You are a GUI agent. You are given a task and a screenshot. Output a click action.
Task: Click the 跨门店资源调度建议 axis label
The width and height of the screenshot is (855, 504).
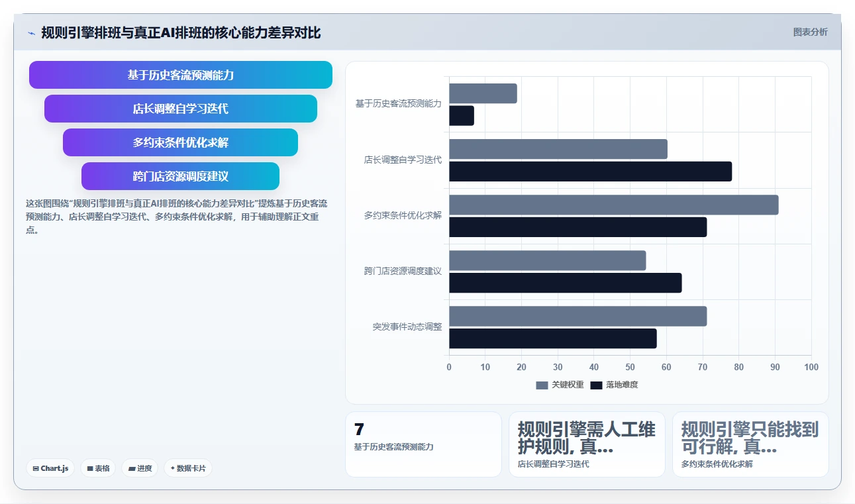coord(403,272)
